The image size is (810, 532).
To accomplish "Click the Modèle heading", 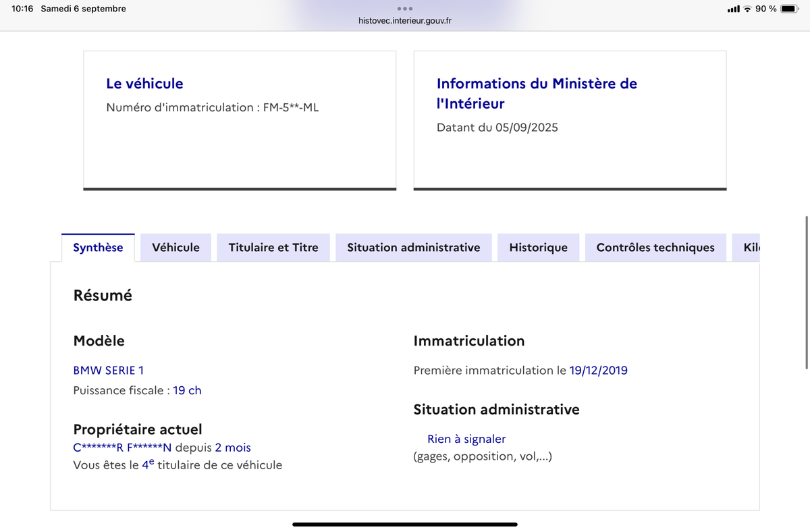I will (x=99, y=341).
